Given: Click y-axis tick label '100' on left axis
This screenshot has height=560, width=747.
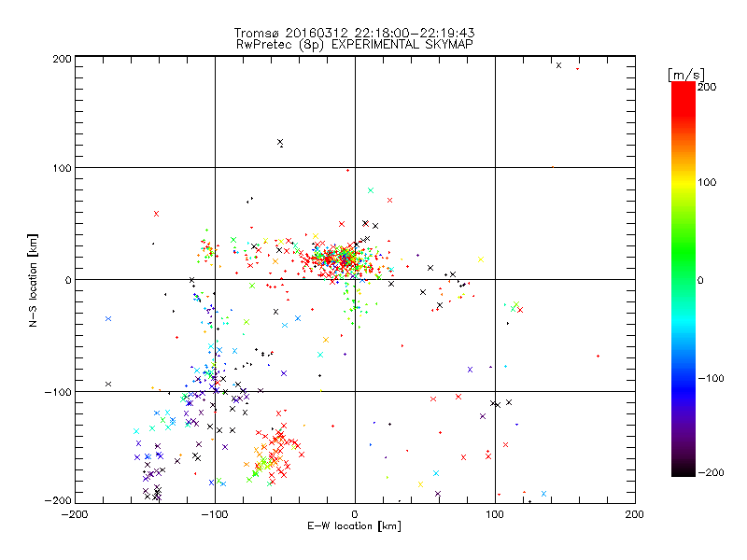Looking at the screenshot, I should tap(63, 168).
